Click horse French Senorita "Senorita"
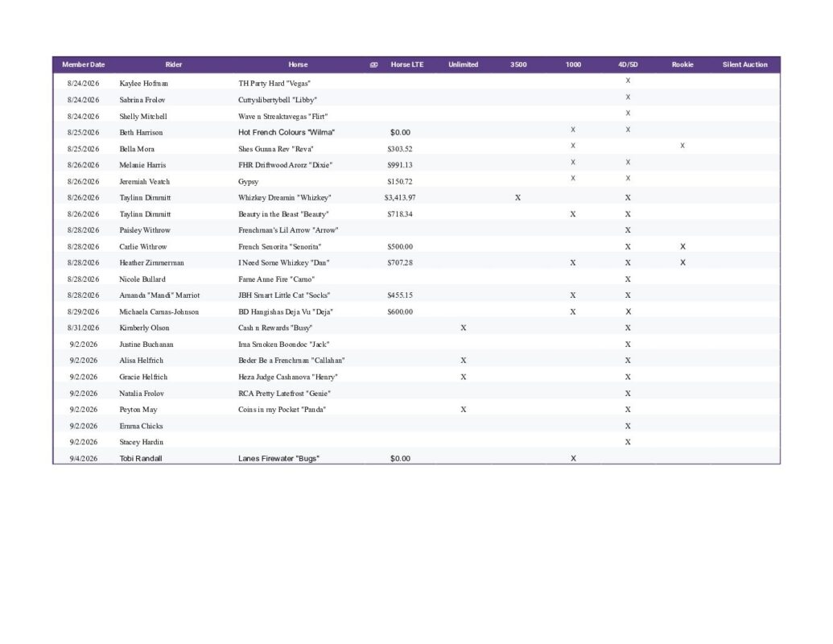833x644 pixels. click(x=279, y=246)
